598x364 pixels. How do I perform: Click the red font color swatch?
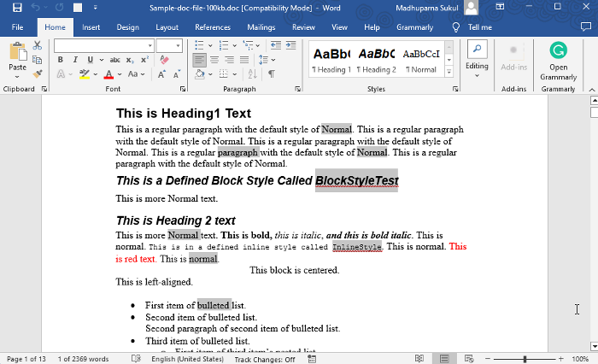(x=108, y=75)
